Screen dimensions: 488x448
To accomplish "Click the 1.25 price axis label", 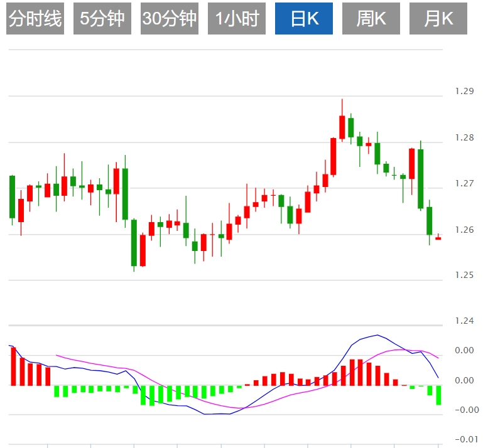I will (x=464, y=275).
